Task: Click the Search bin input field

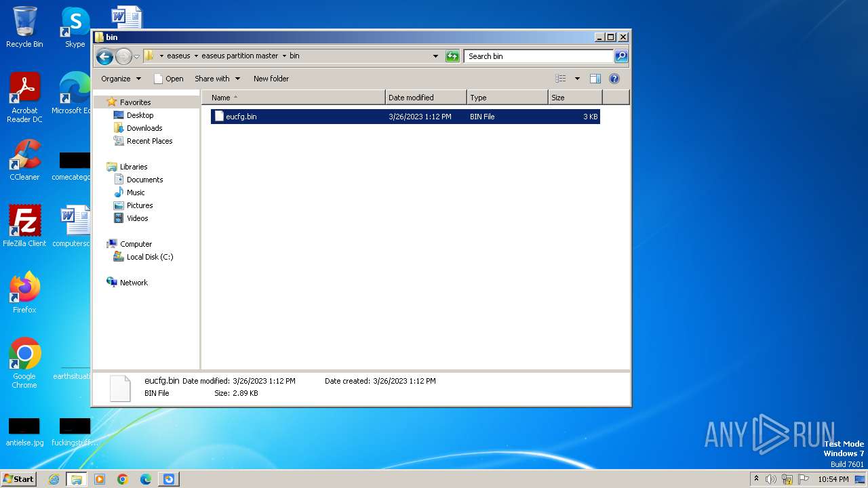Action: 539,56
